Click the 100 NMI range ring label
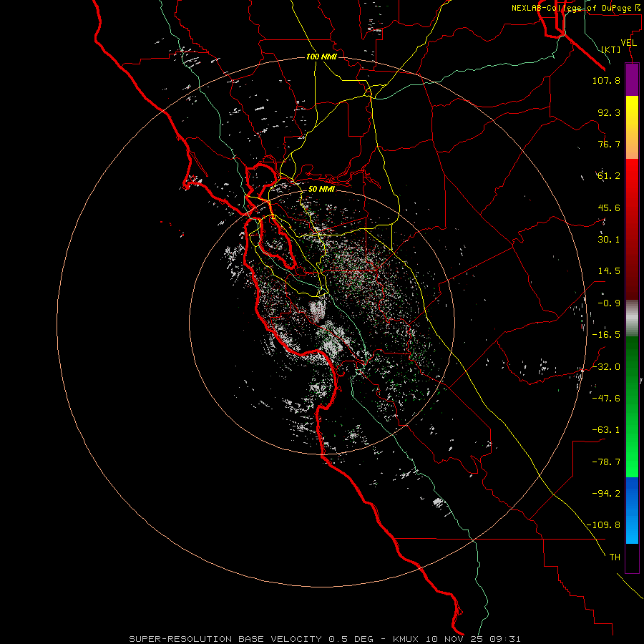This screenshot has height=644, width=644. (x=321, y=57)
